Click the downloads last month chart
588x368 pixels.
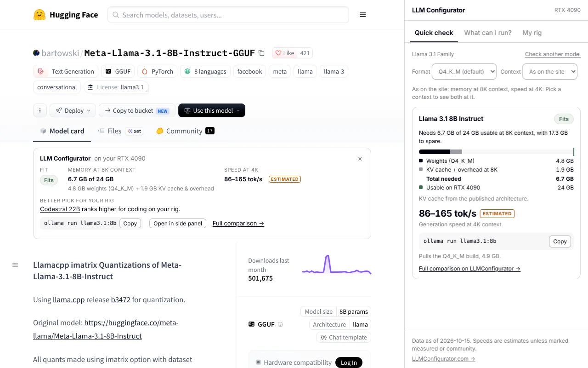point(337,265)
